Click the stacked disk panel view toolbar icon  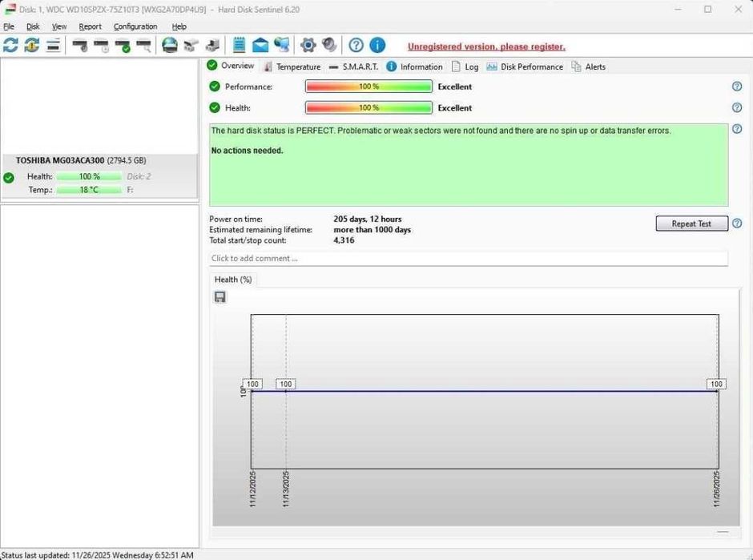click(x=54, y=46)
